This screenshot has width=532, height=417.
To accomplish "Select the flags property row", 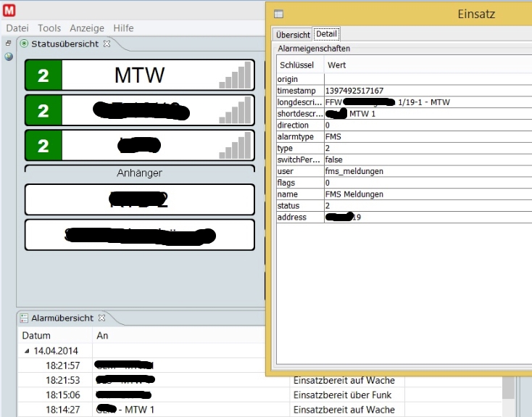I will 404,183.
